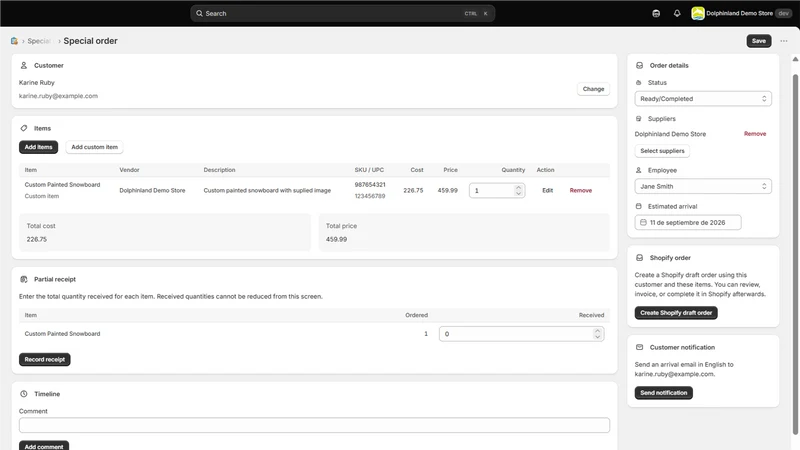The height and width of the screenshot is (450, 800).
Task: Open the Status dropdown Ready/Completed
Action: coord(703,98)
